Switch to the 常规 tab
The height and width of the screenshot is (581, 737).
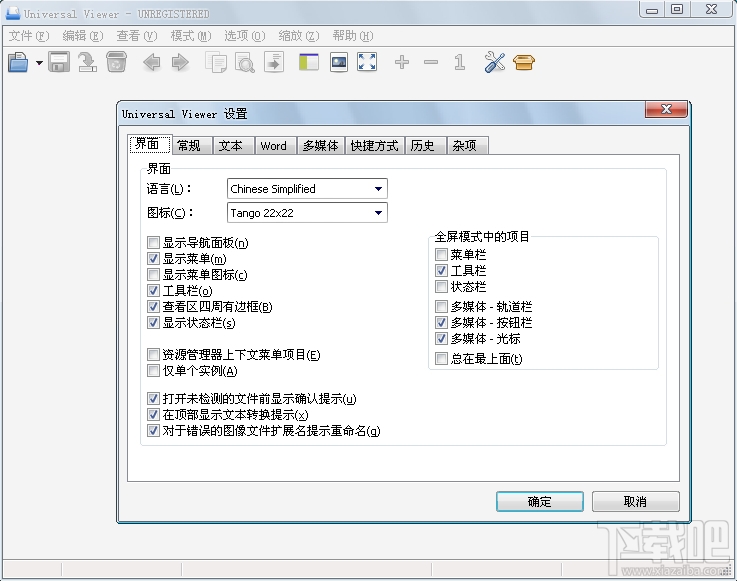(x=192, y=146)
